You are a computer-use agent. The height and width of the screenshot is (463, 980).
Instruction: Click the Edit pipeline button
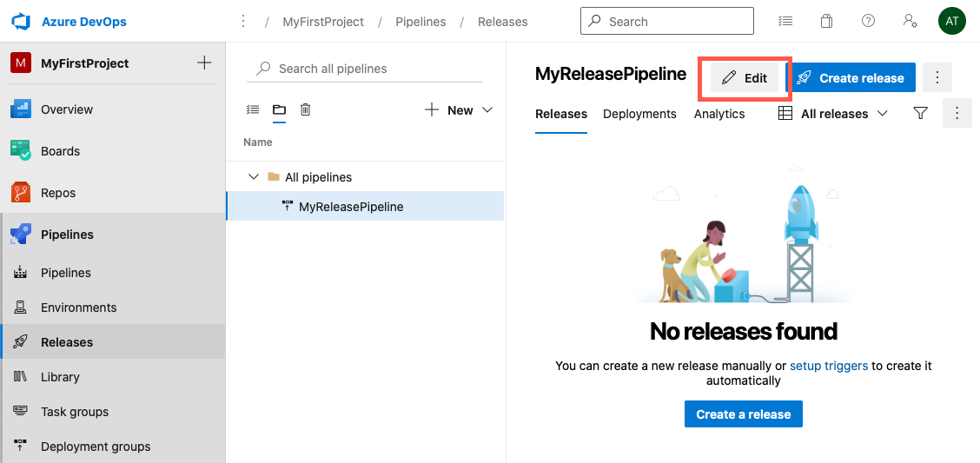click(745, 78)
